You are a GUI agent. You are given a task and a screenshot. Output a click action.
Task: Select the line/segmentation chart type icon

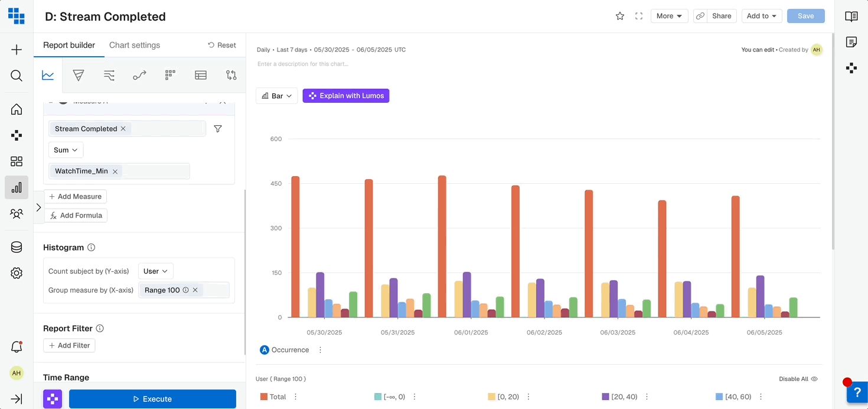(x=48, y=75)
